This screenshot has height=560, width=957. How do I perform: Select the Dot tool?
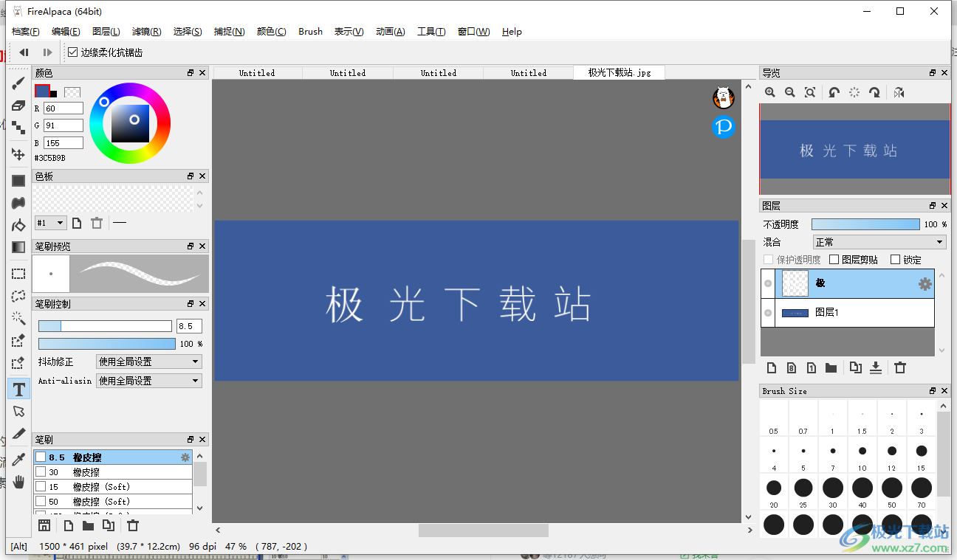[x=18, y=128]
